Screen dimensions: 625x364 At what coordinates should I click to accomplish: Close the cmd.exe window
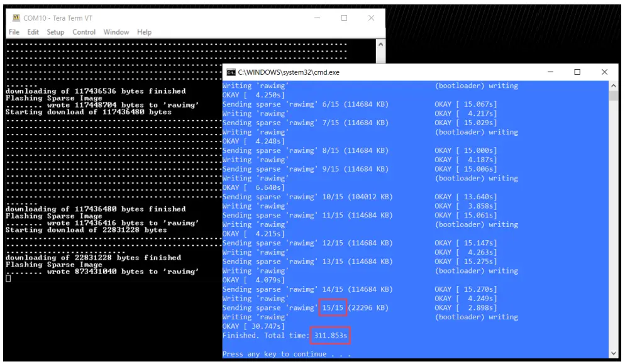pyautogui.click(x=604, y=72)
